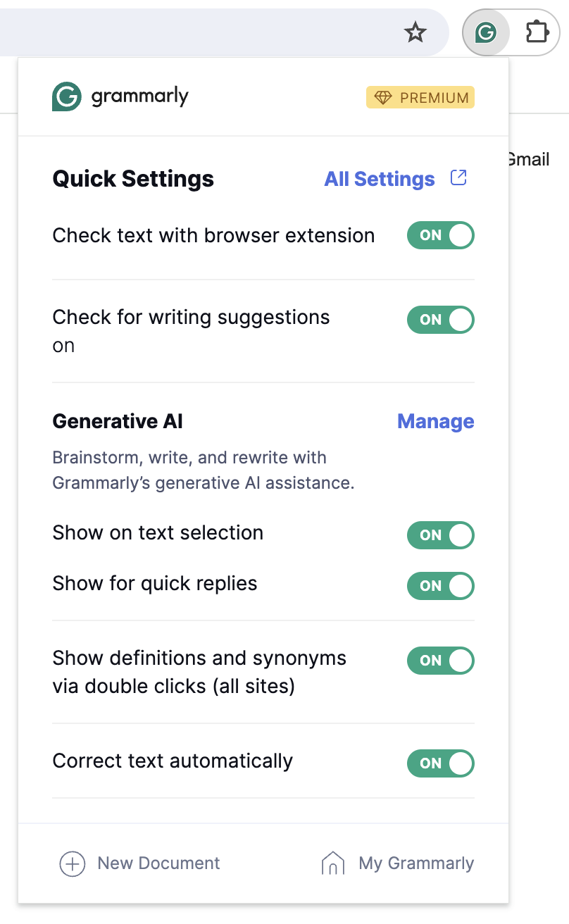This screenshot has width=569, height=924.
Task: Turn off Show on text selection
Action: point(441,535)
